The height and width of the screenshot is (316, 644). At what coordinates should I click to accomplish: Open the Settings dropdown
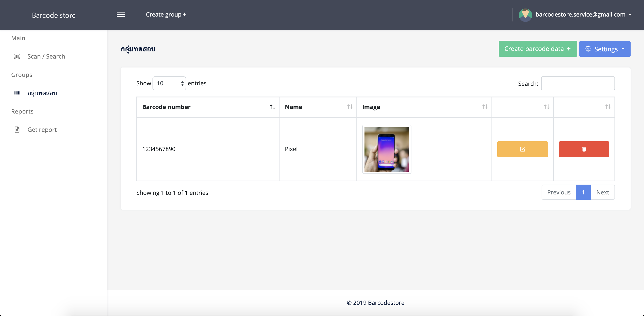pos(604,49)
